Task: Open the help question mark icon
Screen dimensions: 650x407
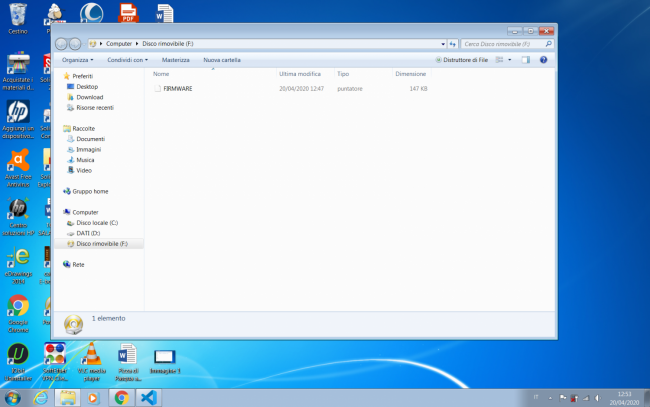Action: (x=543, y=60)
